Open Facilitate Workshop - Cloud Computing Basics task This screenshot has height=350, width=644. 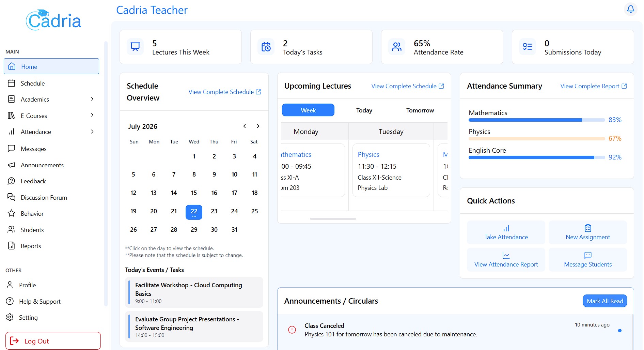tap(194, 292)
